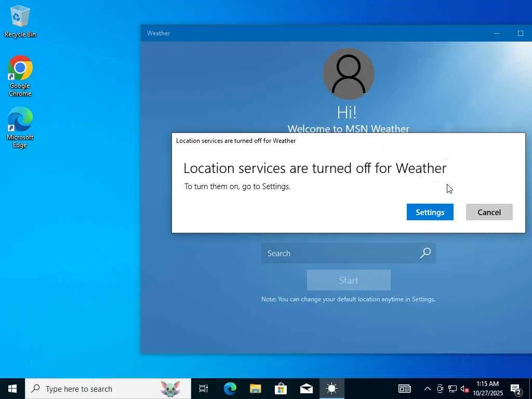532x399 pixels.
Task: Open Microsoft Store from the taskbar
Action: [x=281, y=389]
